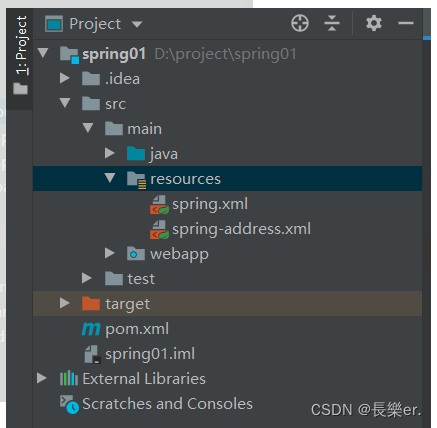Viewport: 437px width, 428px height.
Task: Select the spring-address.xml file name
Action: (241, 229)
